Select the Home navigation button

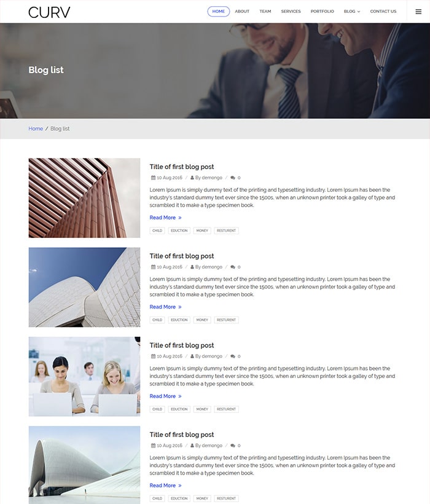tap(218, 11)
